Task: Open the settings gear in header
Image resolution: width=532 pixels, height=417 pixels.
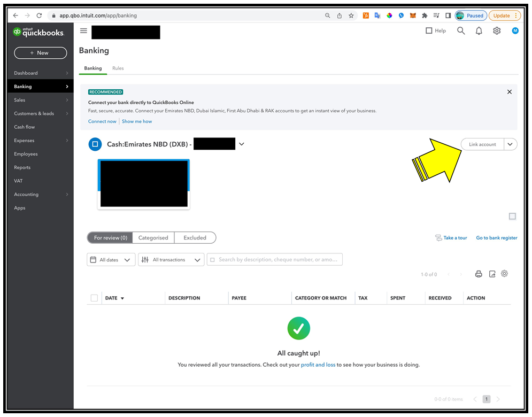Action: click(497, 31)
